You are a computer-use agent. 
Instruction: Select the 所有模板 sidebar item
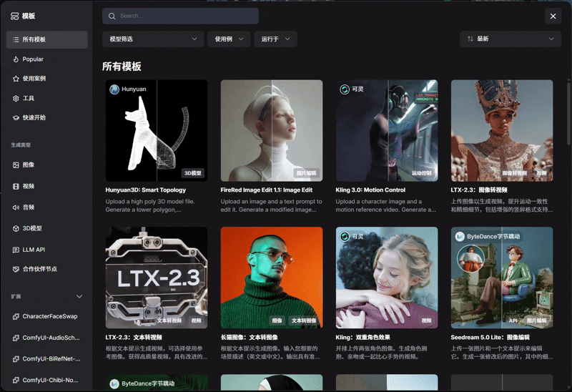coord(46,40)
